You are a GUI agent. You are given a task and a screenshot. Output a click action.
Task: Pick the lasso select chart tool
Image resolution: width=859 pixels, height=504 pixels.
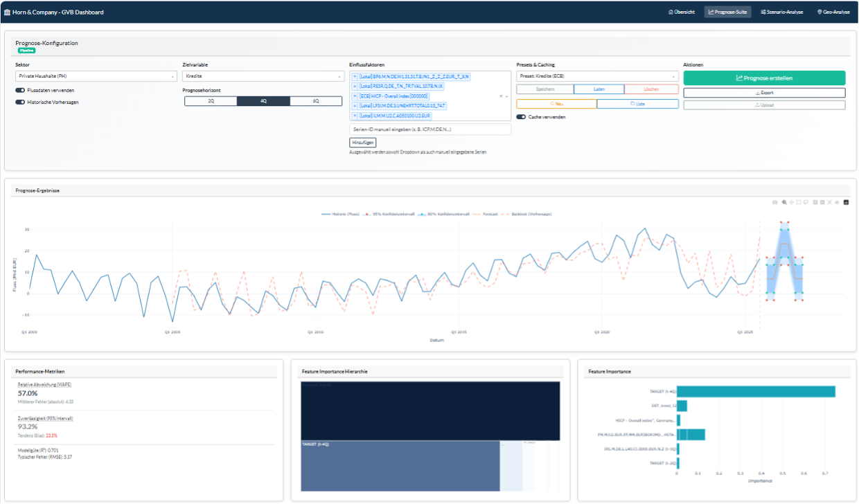pyautogui.click(x=806, y=202)
